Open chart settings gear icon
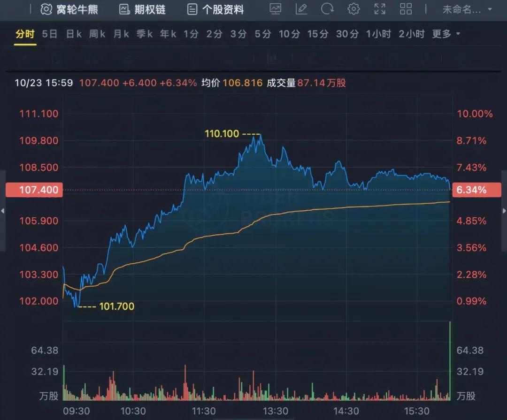This screenshot has height=420, width=507. pyautogui.click(x=353, y=9)
